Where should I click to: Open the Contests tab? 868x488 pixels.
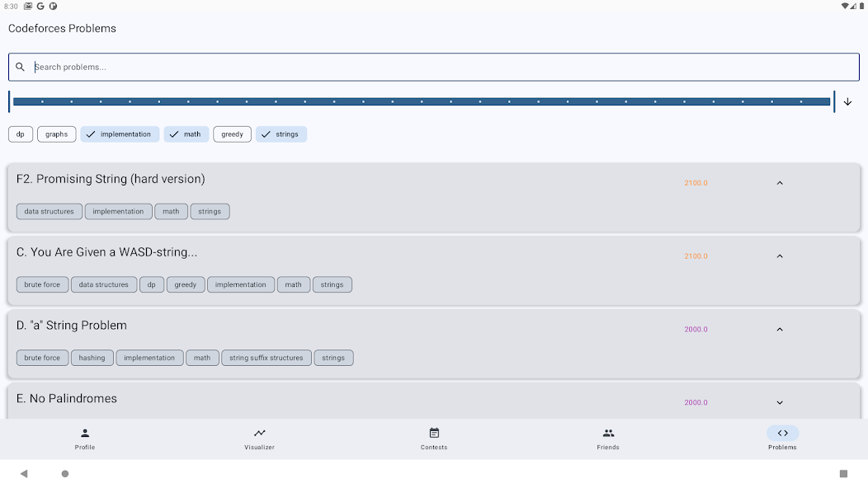click(434, 439)
